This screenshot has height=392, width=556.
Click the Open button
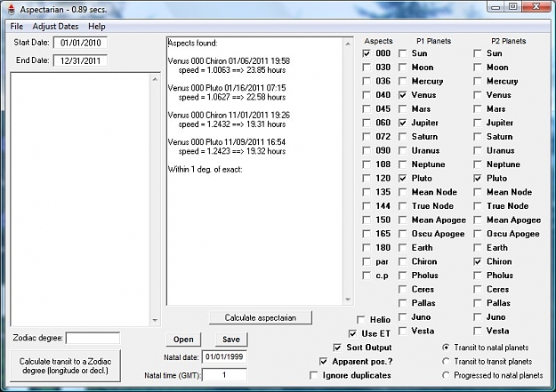click(x=183, y=340)
